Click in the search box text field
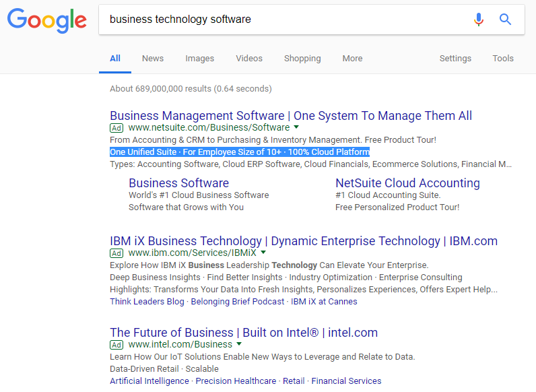Screen dimensions: 536x392 coord(283,20)
